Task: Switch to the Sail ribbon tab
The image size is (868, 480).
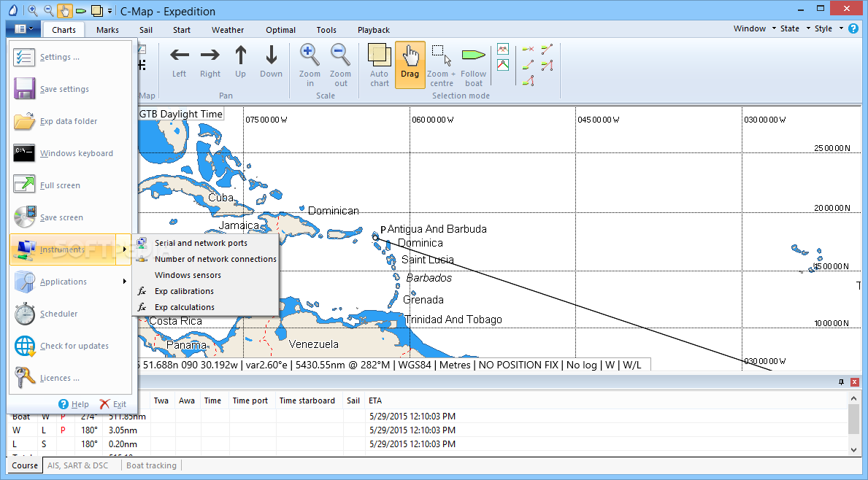Action: pyautogui.click(x=146, y=30)
